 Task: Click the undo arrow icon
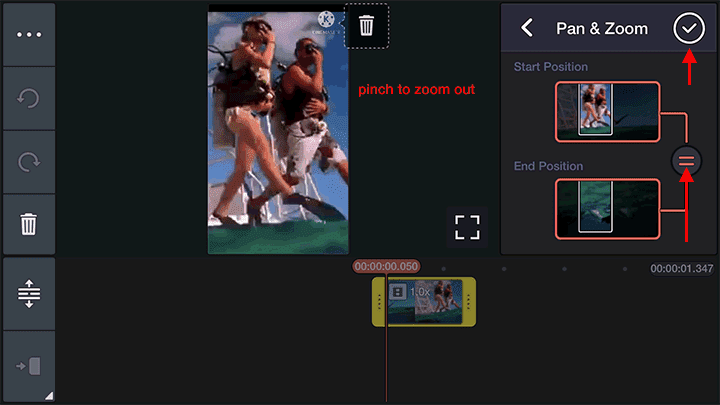pos(29,98)
